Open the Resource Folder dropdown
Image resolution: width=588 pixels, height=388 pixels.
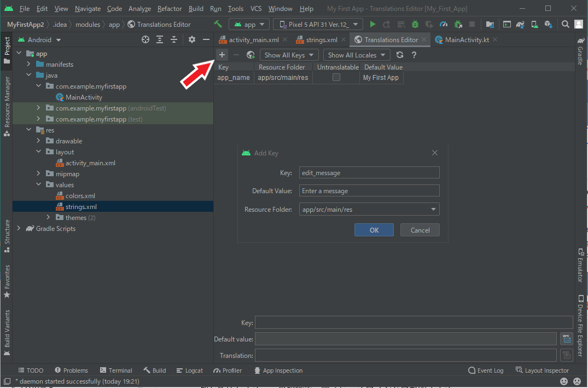coord(369,210)
